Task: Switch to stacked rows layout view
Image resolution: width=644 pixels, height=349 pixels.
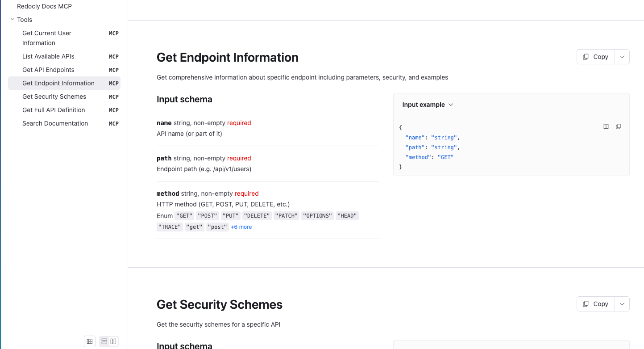Action: (104, 341)
